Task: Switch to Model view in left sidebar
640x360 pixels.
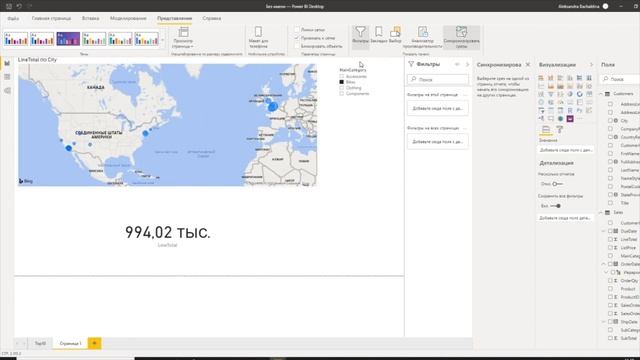Action: (x=7, y=91)
